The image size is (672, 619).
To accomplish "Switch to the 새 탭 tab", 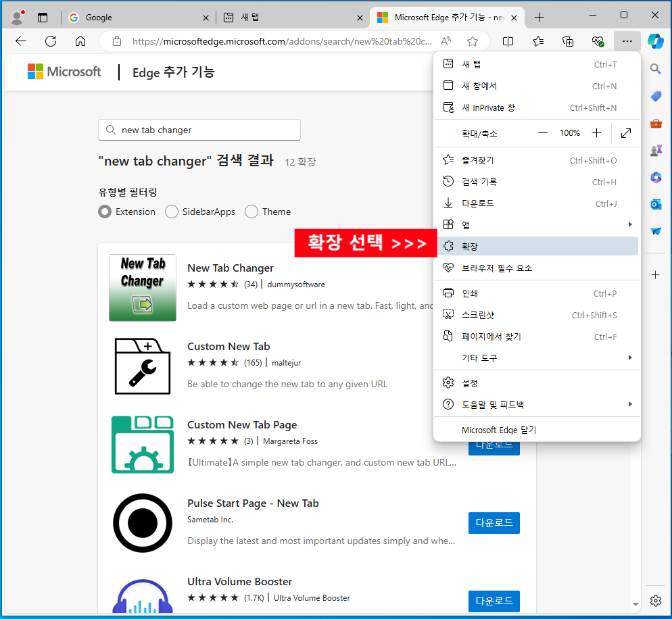I will point(293,18).
